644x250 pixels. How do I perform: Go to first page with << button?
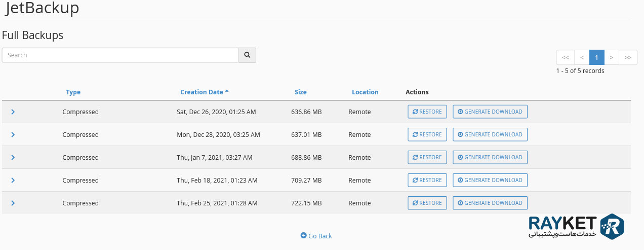(565, 57)
